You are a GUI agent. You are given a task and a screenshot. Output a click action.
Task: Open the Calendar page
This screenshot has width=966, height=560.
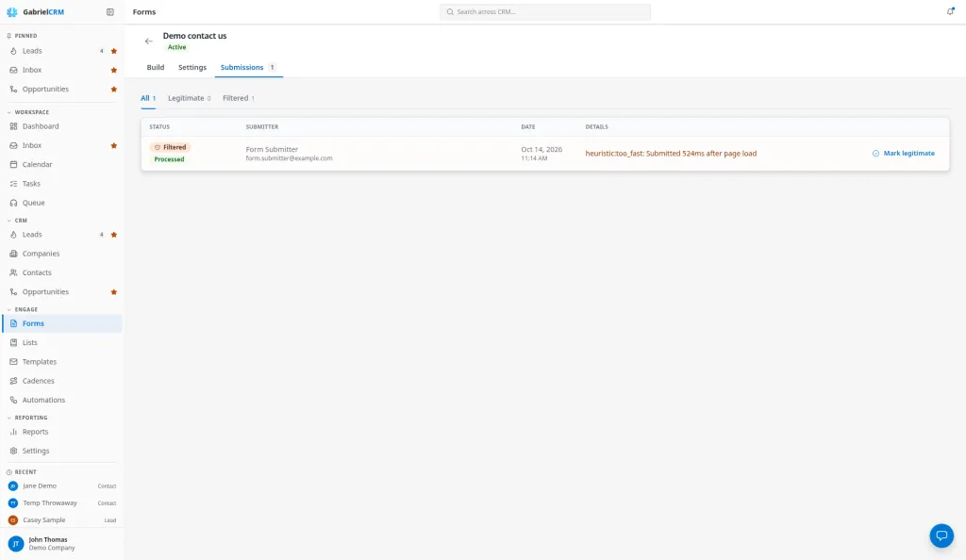pos(62,164)
